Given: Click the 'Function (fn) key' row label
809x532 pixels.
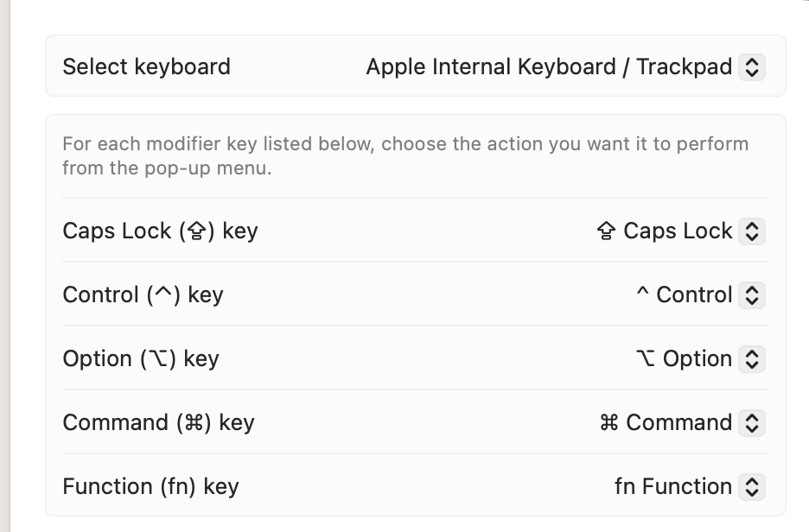Looking at the screenshot, I should 150,487.
